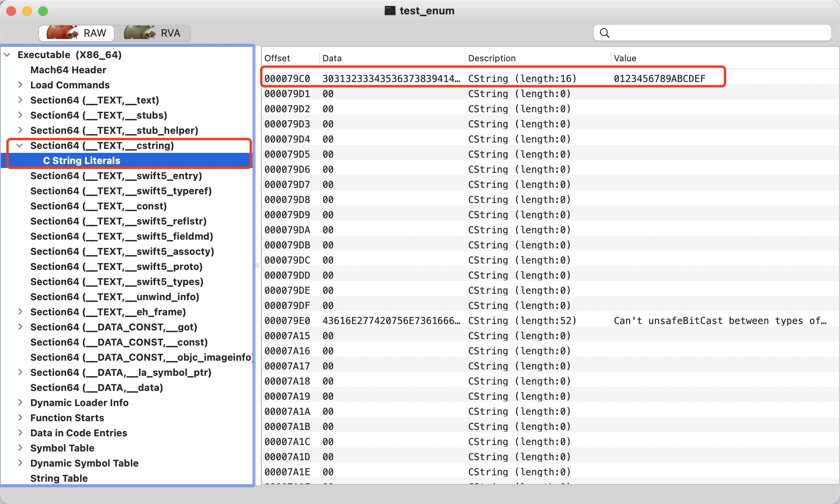840x504 pixels.
Task: Expand the Load Commands node
Action: (20, 85)
